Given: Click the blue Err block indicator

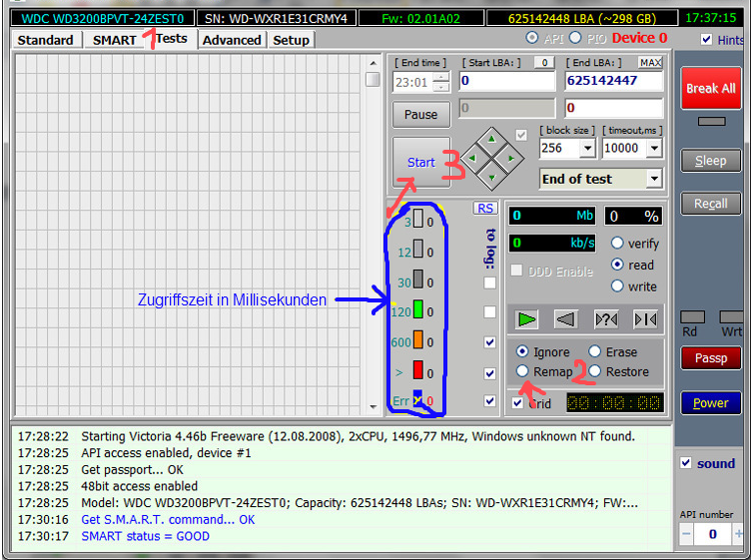Looking at the screenshot, I should (x=418, y=398).
